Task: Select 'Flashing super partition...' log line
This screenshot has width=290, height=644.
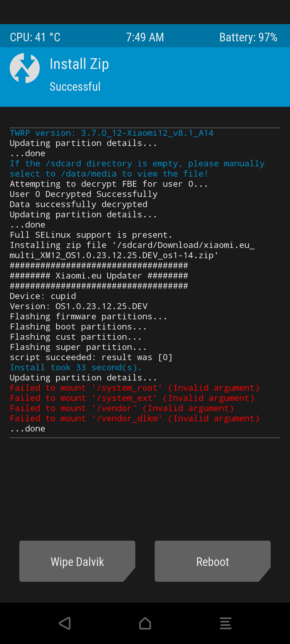Action: [78, 347]
